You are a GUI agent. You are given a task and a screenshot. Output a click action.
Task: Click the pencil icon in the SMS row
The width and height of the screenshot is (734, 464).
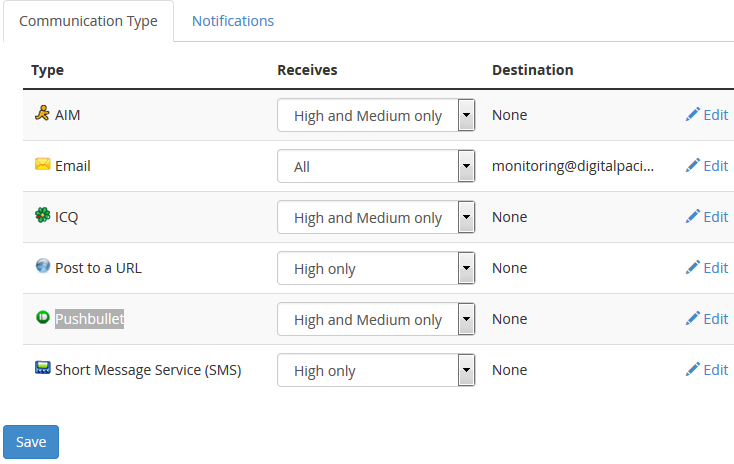point(693,369)
